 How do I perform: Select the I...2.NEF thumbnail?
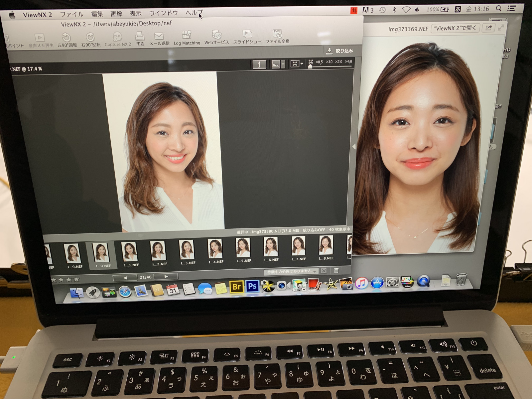point(158,253)
